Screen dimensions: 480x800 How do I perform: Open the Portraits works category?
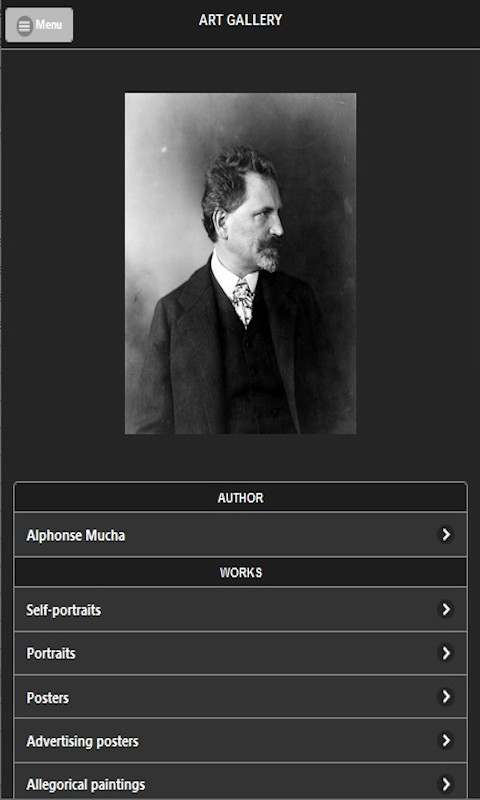(x=240, y=654)
